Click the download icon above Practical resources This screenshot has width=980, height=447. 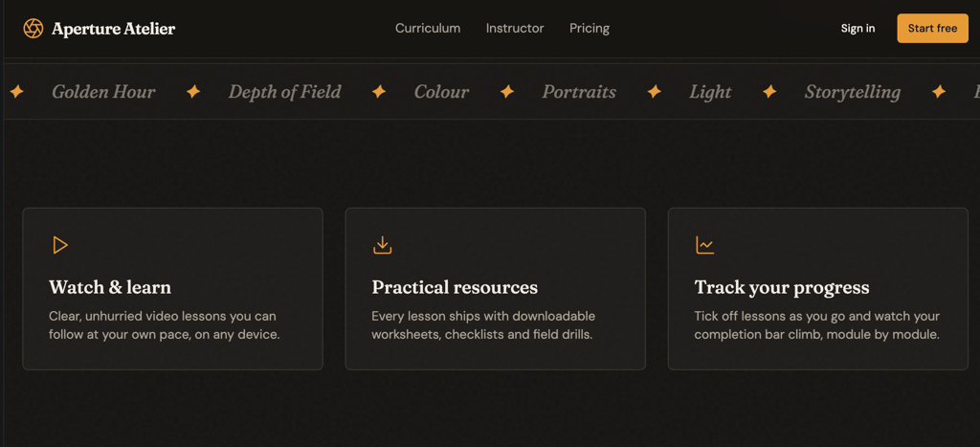click(x=382, y=245)
